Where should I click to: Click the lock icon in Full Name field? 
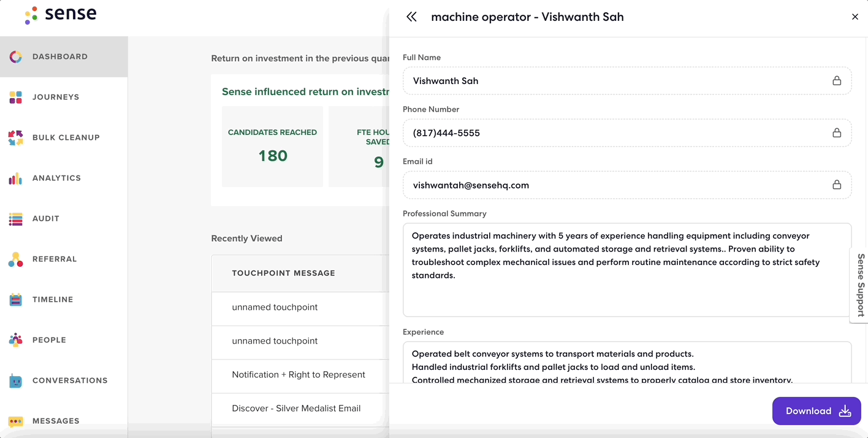836,81
